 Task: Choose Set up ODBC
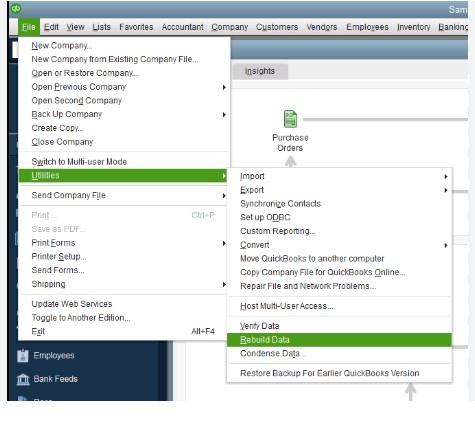point(339,217)
